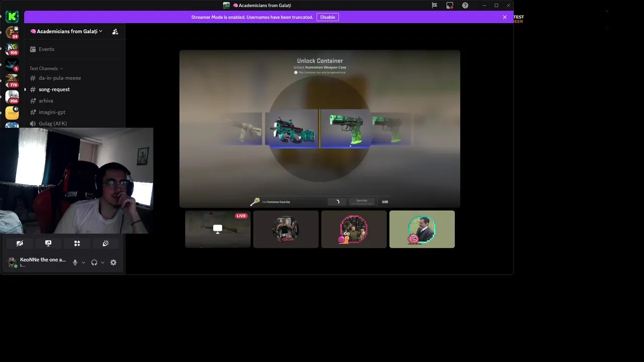Expand microphone input options arrow
This screenshot has height=362, width=644.
84,262
